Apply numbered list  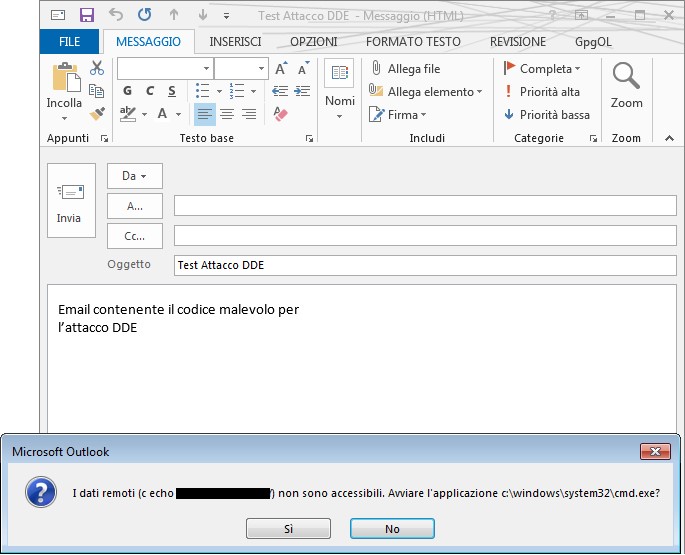(237, 91)
